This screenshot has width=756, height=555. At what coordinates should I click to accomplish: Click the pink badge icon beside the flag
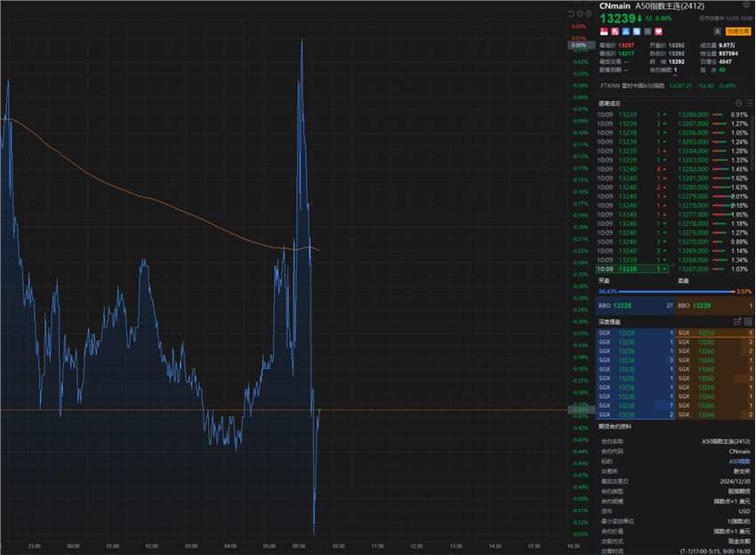point(615,31)
